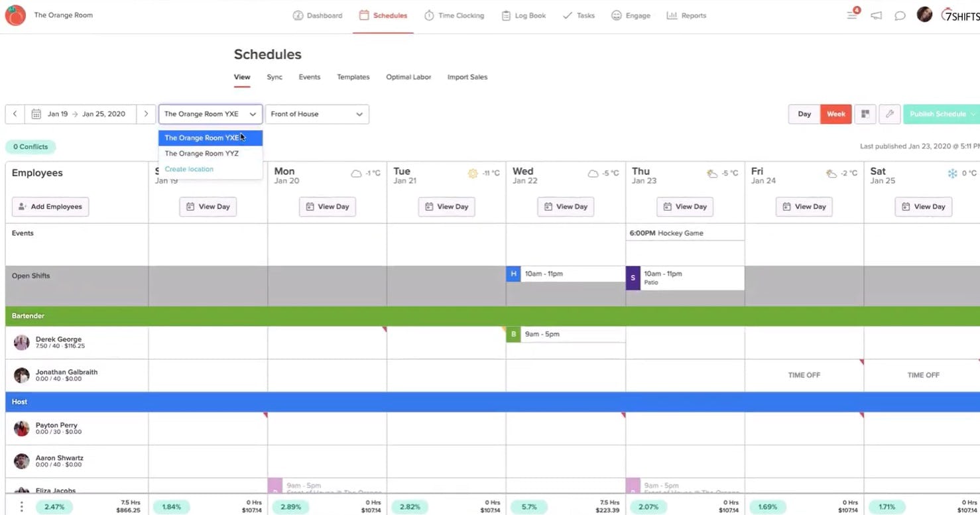Open the Tasks nav item
The width and height of the screenshot is (980, 515).
coord(578,15)
